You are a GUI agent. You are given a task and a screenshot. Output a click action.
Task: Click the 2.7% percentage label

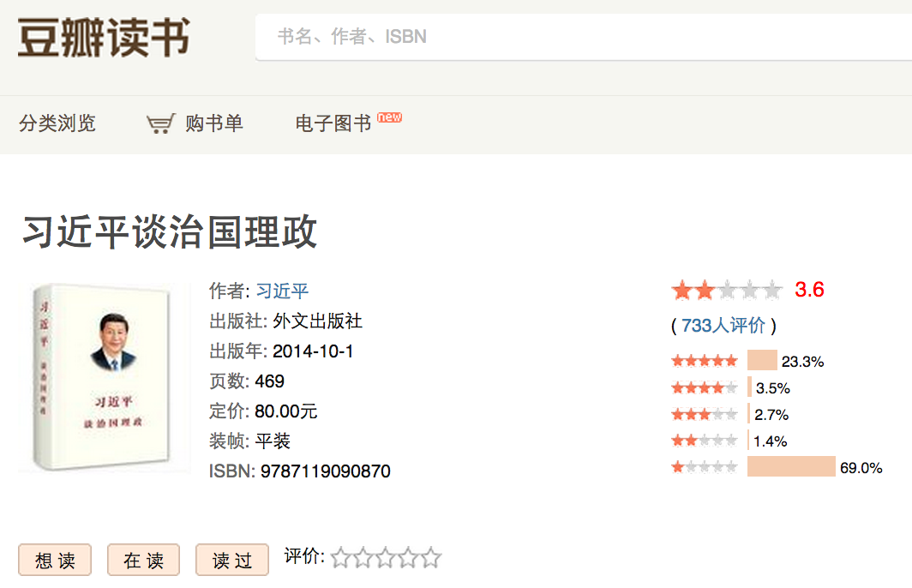coord(771,415)
